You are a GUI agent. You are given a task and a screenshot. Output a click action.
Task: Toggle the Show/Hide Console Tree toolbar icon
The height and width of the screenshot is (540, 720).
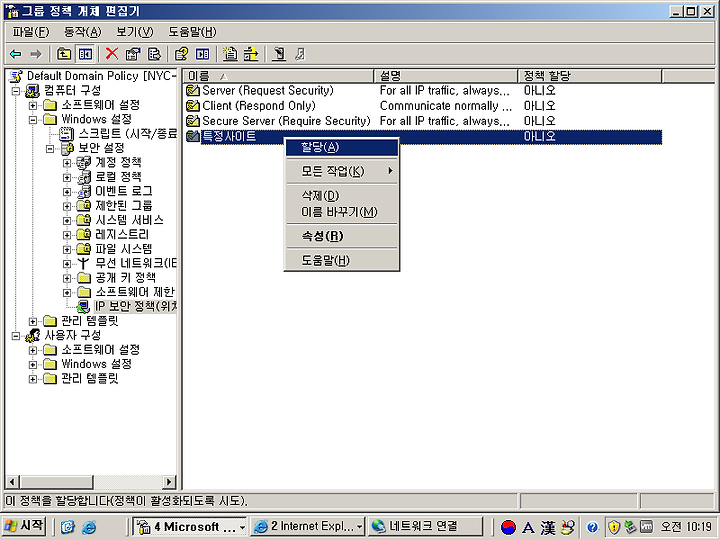(85, 54)
